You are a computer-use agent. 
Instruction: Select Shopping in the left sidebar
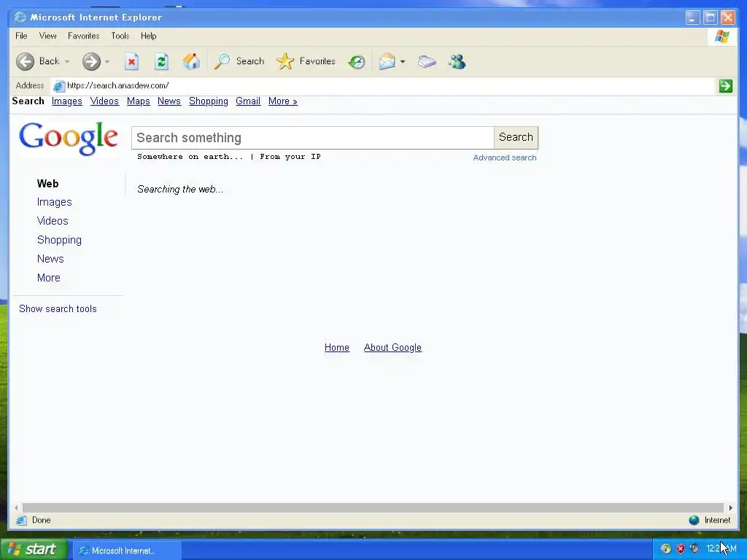59,240
